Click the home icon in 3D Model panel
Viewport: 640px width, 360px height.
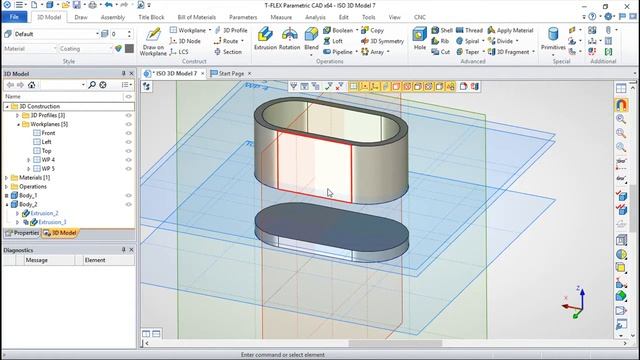(x=31, y=84)
